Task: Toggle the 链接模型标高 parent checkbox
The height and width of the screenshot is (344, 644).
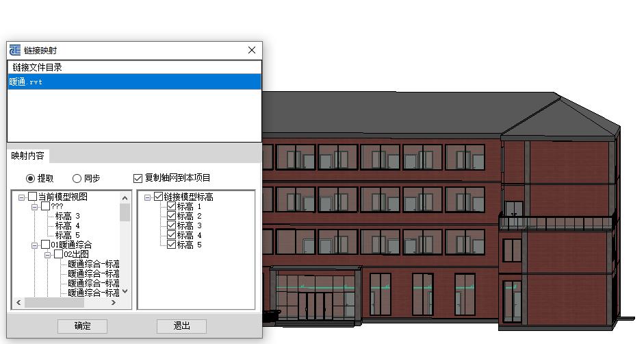Action: click(x=159, y=197)
